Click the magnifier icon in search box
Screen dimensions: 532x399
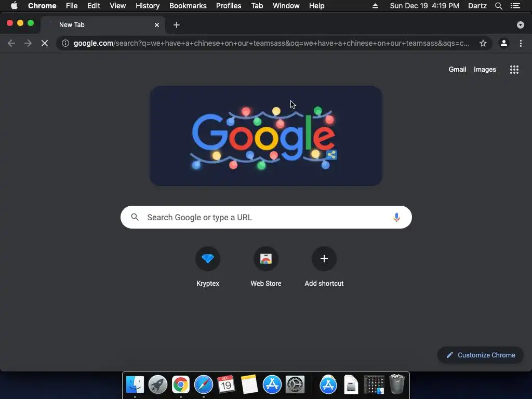(135, 217)
